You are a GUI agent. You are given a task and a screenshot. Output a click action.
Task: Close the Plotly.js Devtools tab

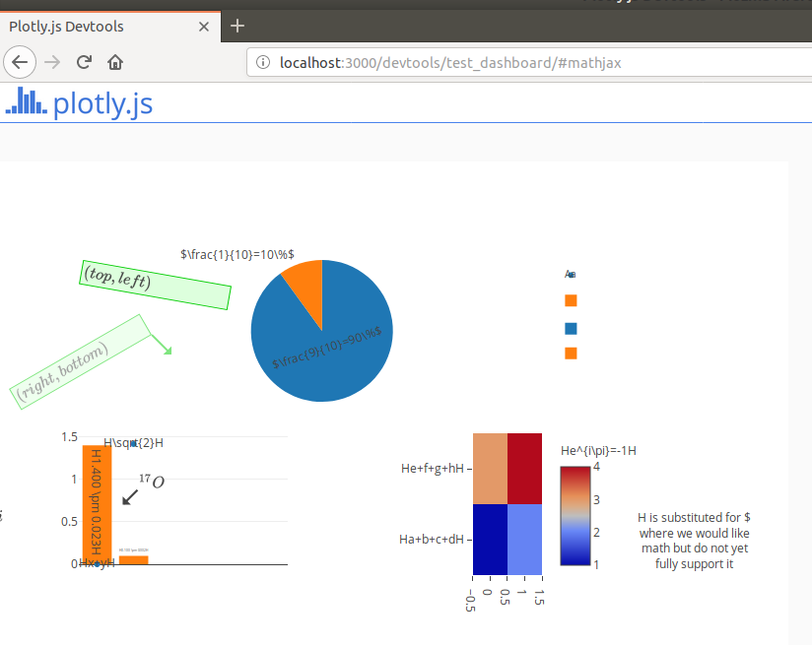pos(204,27)
